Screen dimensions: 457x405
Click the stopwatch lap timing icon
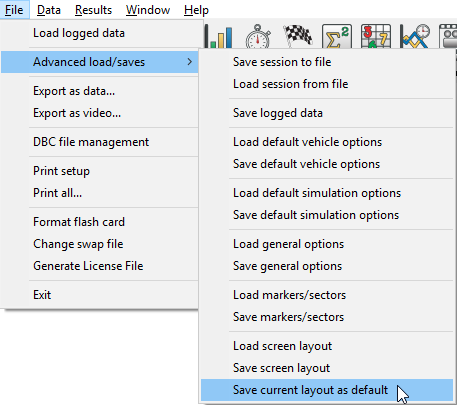pos(258,36)
